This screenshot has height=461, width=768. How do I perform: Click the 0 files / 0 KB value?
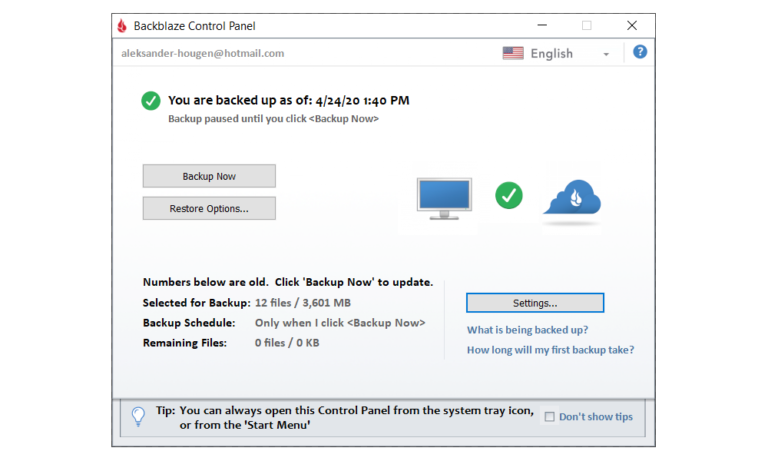[x=287, y=343]
